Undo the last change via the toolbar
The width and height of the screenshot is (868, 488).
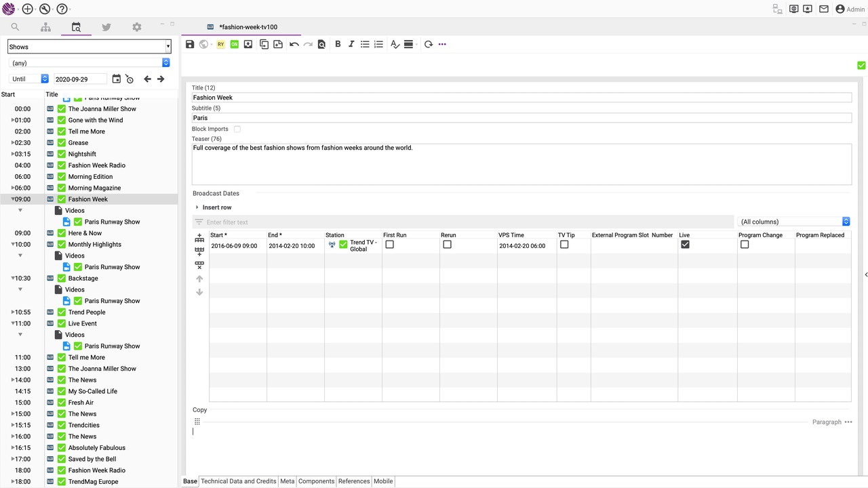pyautogui.click(x=294, y=44)
